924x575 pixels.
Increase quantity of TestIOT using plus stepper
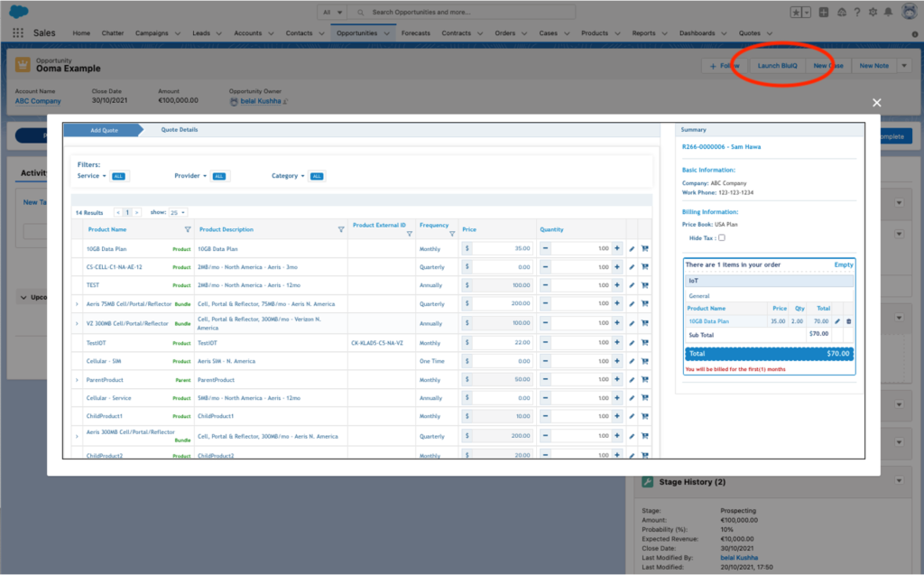619,342
